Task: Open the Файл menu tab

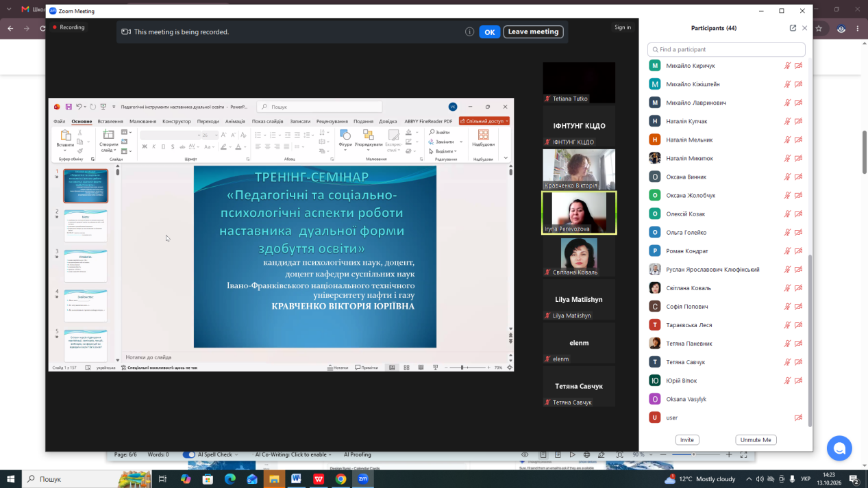Action: [x=60, y=121]
